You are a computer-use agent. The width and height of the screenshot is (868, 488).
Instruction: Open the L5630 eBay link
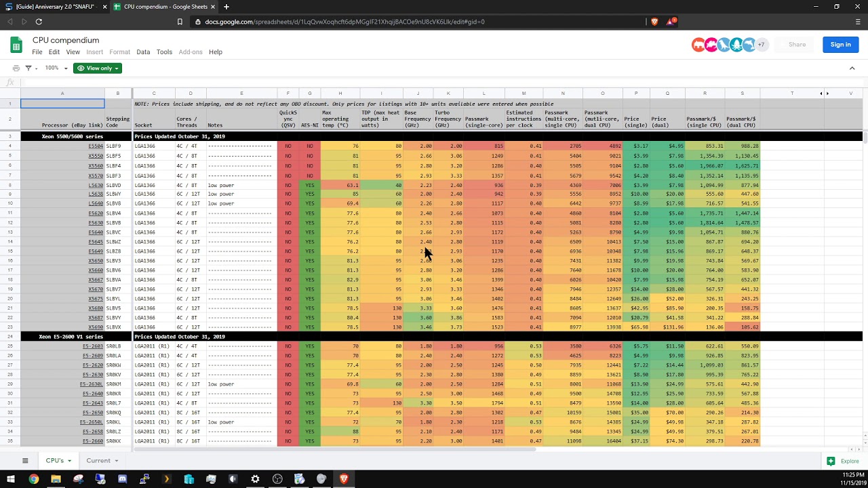[x=96, y=185]
